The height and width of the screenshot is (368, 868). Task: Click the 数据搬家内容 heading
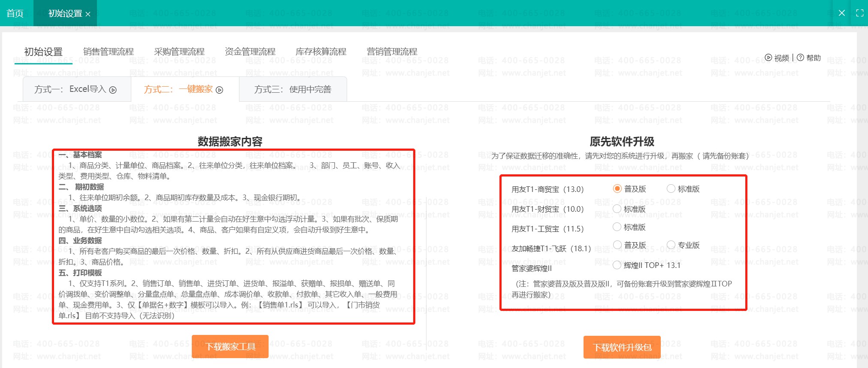click(x=230, y=141)
